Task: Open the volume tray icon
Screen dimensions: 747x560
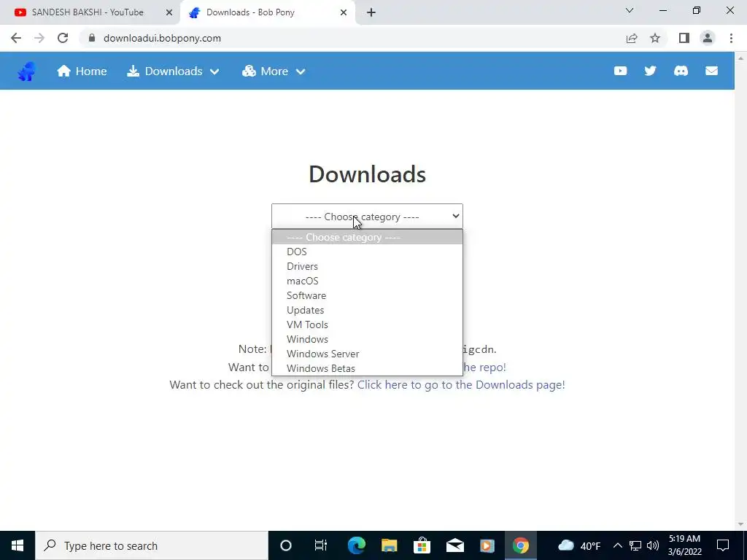Action: pyautogui.click(x=653, y=545)
